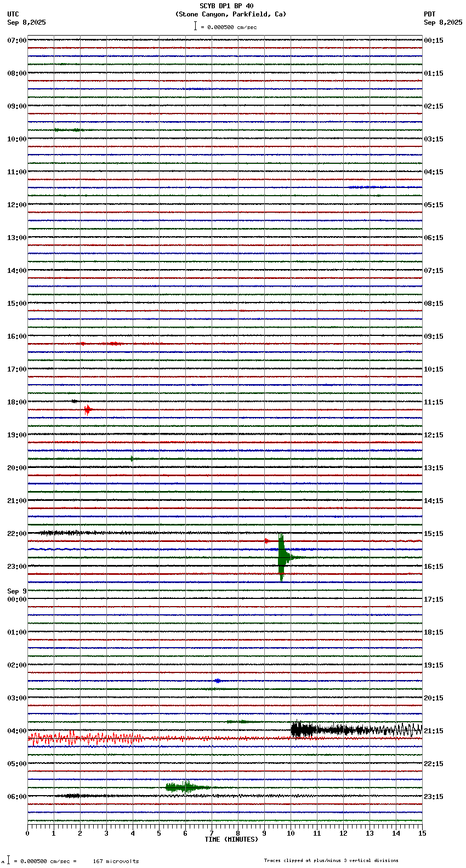Click the '16:00' UTC time label
The height and width of the screenshot is (868, 466).
pyautogui.click(x=17, y=336)
